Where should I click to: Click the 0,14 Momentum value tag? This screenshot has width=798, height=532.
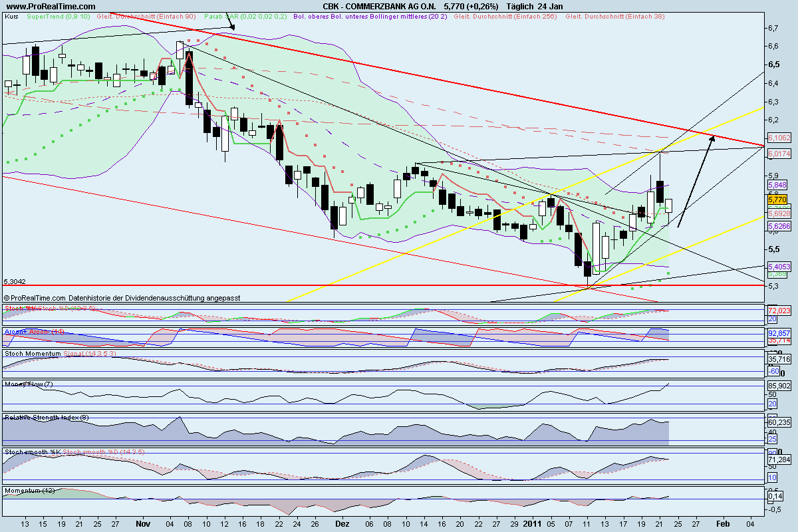pos(774,497)
